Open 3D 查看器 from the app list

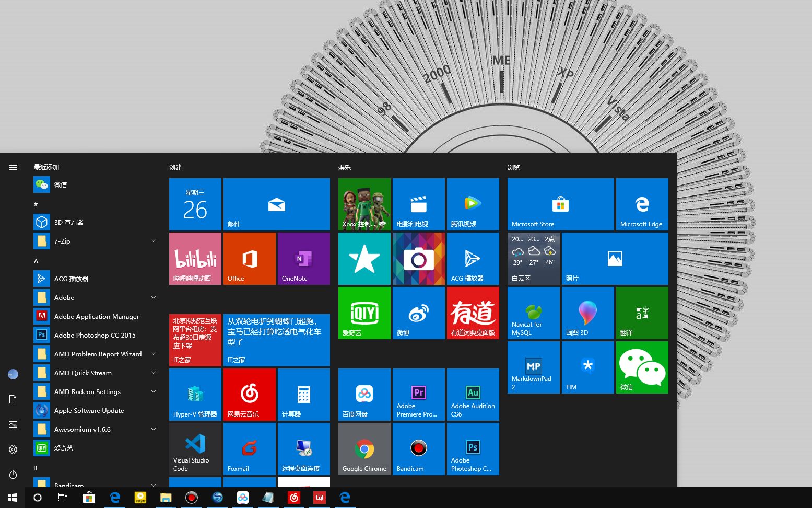click(x=95, y=222)
